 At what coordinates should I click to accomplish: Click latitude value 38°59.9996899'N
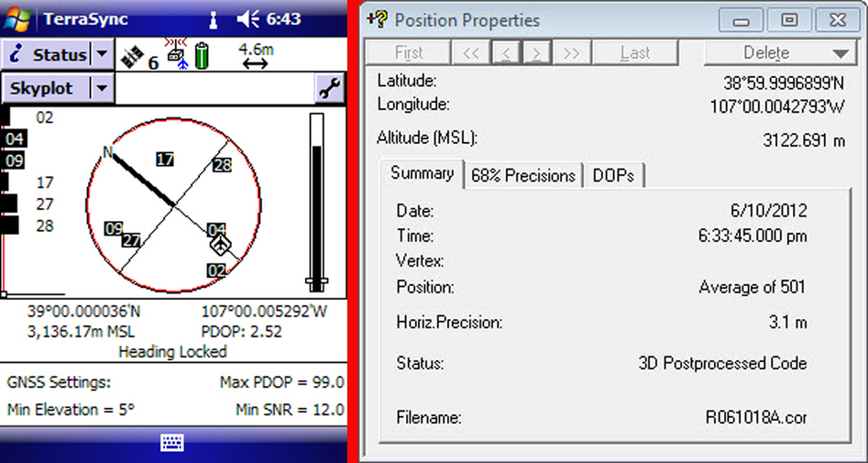pyautogui.click(x=784, y=83)
